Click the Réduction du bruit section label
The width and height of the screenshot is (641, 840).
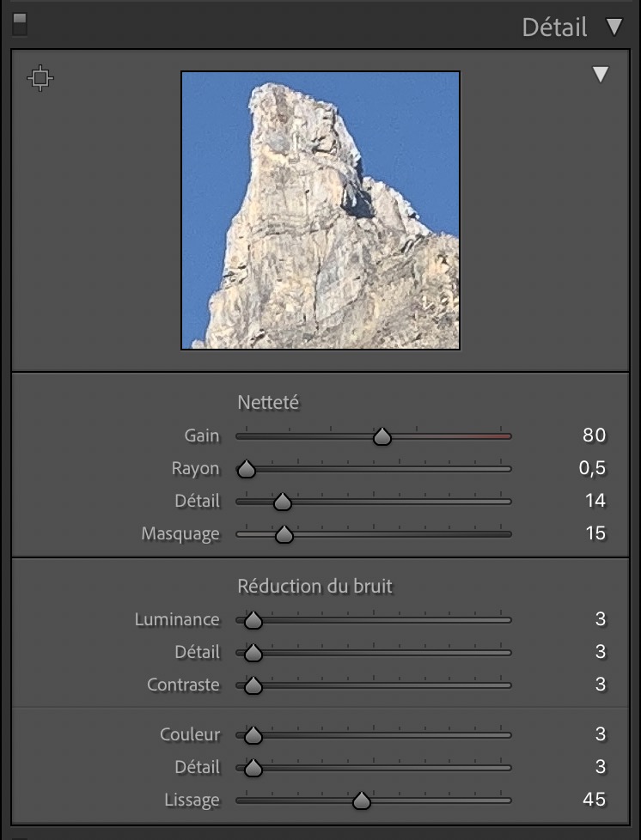tap(314, 587)
